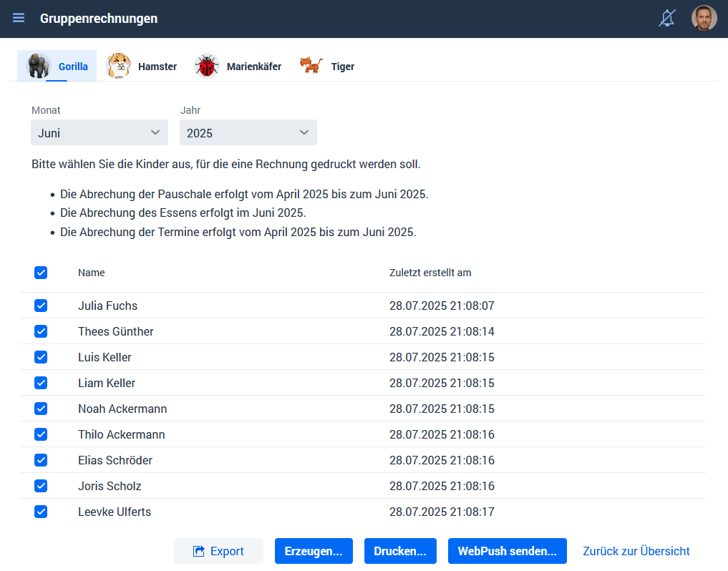728x571 pixels.
Task: Click the gorilla group icon
Action: tap(39, 66)
